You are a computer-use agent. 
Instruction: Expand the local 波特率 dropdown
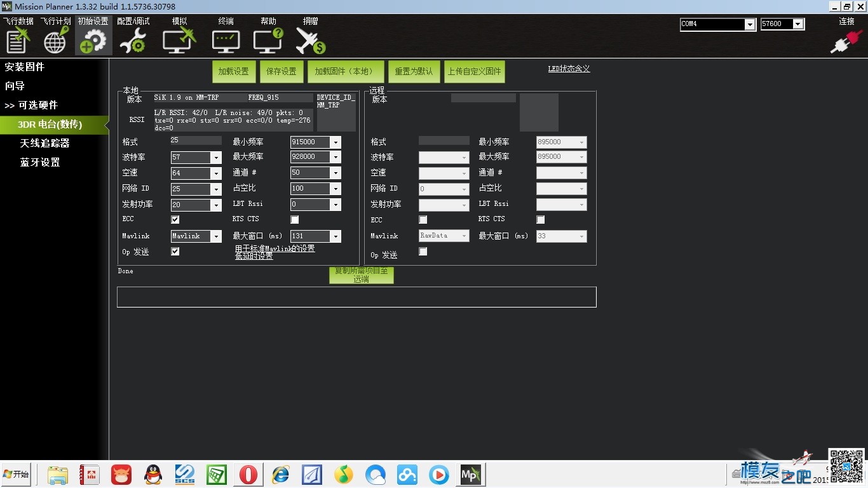pos(216,157)
